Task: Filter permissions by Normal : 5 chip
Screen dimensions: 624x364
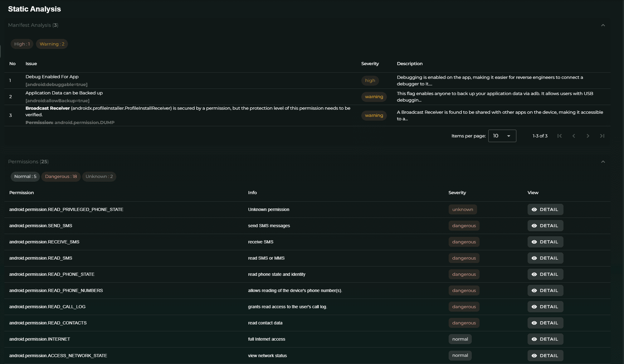Action: (25, 176)
